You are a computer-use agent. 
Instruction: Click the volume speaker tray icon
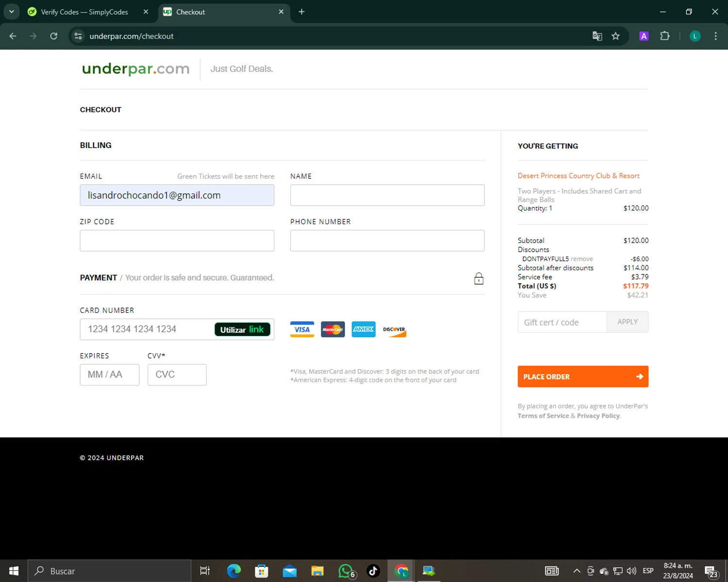[x=631, y=571]
